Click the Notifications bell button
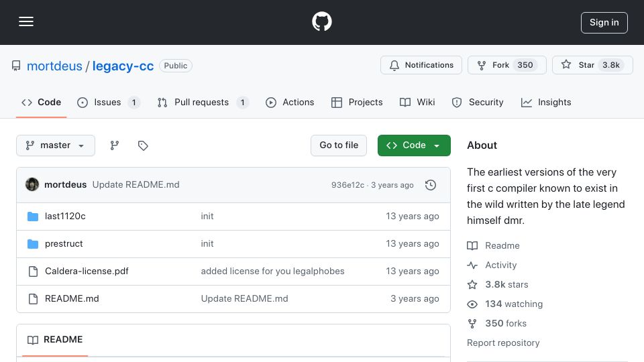644x362 pixels. pyautogui.click(x=421, y=65)
